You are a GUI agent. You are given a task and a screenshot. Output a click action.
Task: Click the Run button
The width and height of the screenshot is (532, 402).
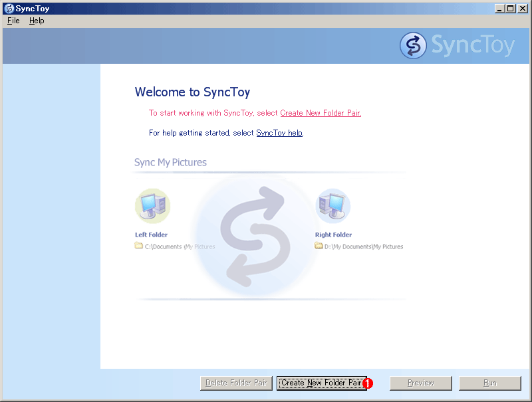point(490,383)
